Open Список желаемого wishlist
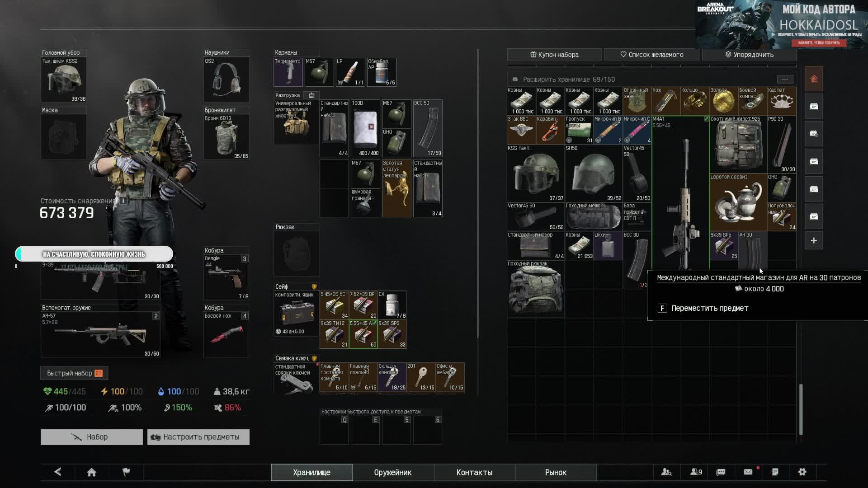 (651, 55)
